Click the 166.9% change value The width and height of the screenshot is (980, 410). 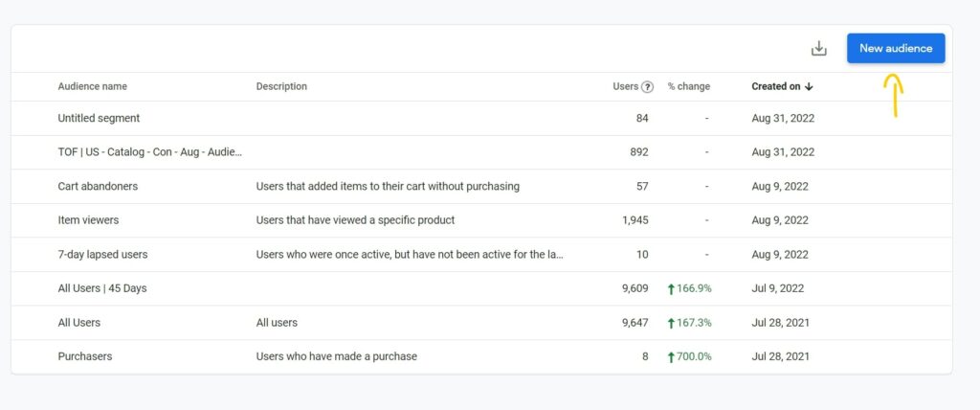(689, 288)
